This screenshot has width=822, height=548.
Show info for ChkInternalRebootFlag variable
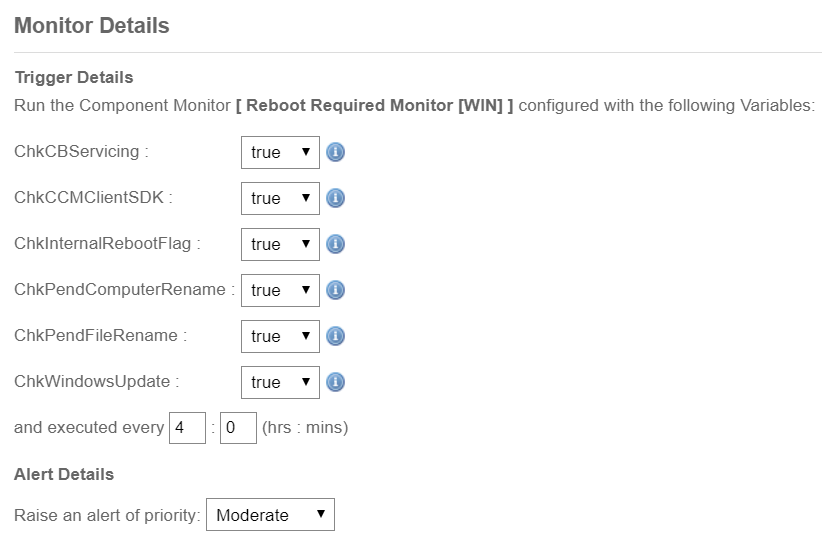[336, 244]
